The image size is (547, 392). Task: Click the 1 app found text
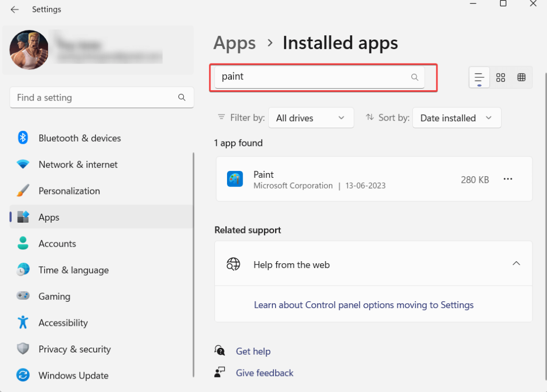point(238,143)
